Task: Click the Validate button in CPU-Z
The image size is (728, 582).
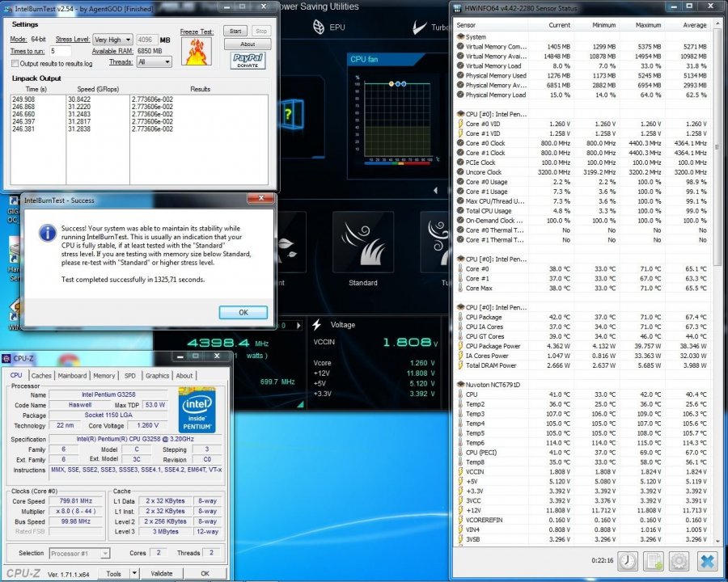Action: point(161,573)
